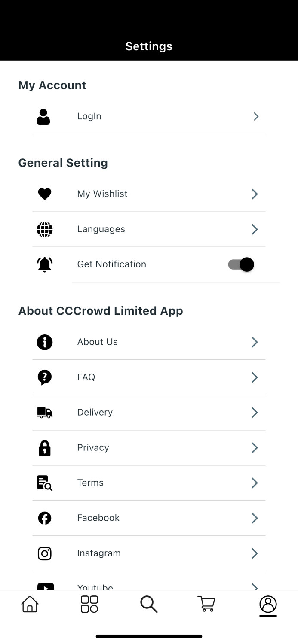Click the Instagram logo icon
The image size is (298, 644).
[44, 553]
